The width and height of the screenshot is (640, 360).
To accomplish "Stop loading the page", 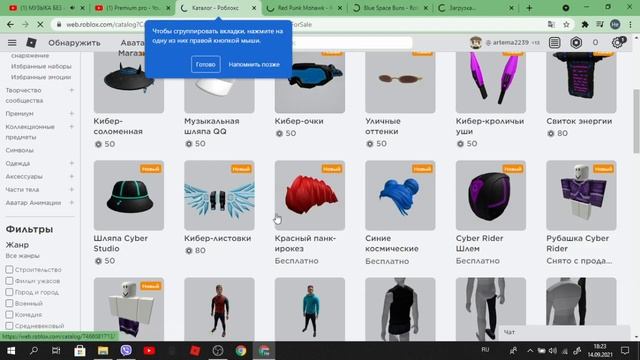I will click(40, 24).
